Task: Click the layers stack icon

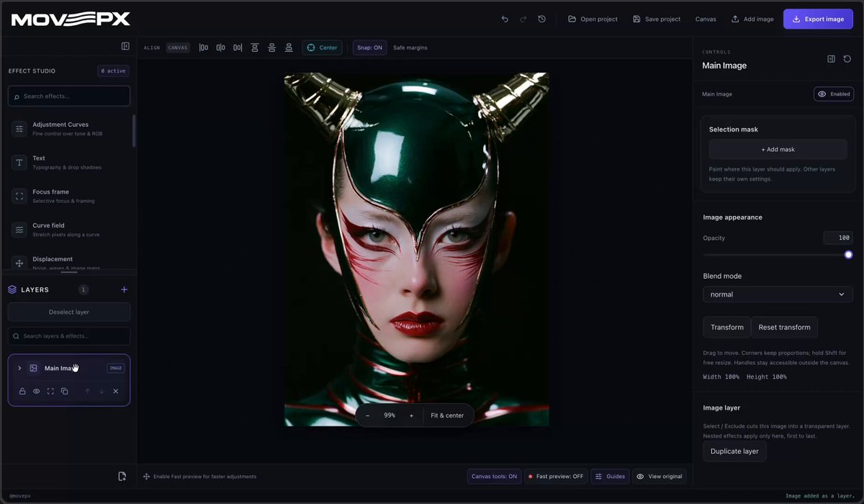Action: coord(12,289)
